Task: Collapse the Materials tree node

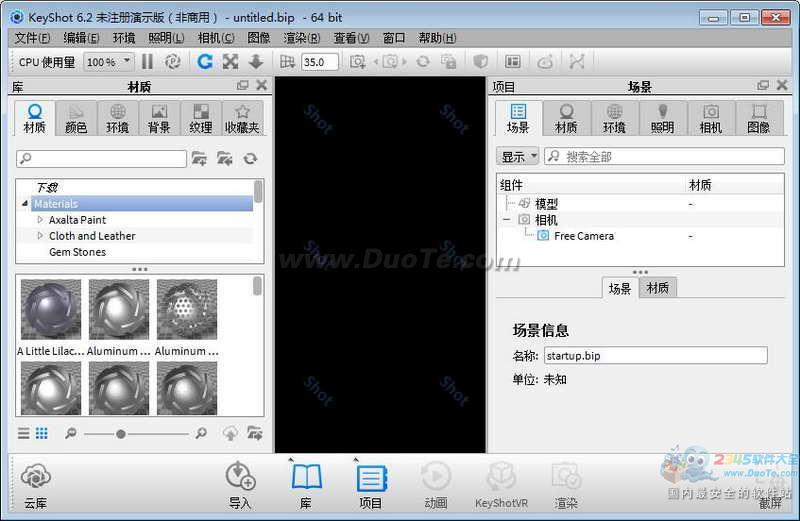Action: click(24, 204)
